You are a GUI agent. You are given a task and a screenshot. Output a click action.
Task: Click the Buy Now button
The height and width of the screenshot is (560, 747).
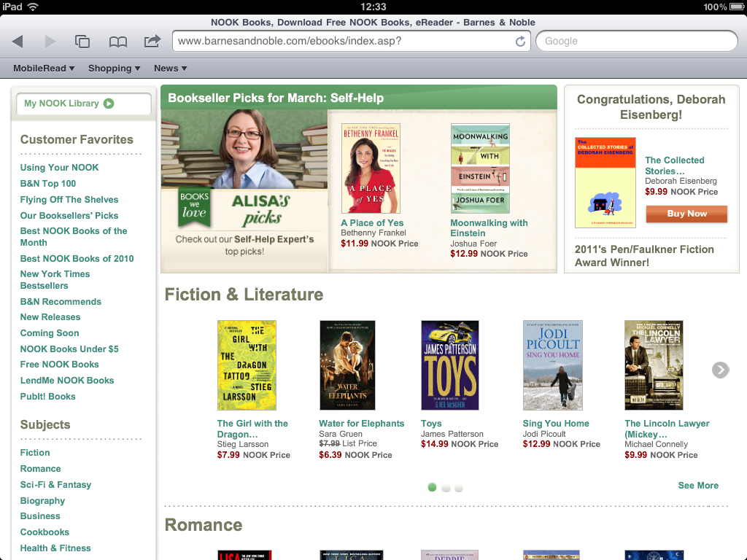coord(686,214)
